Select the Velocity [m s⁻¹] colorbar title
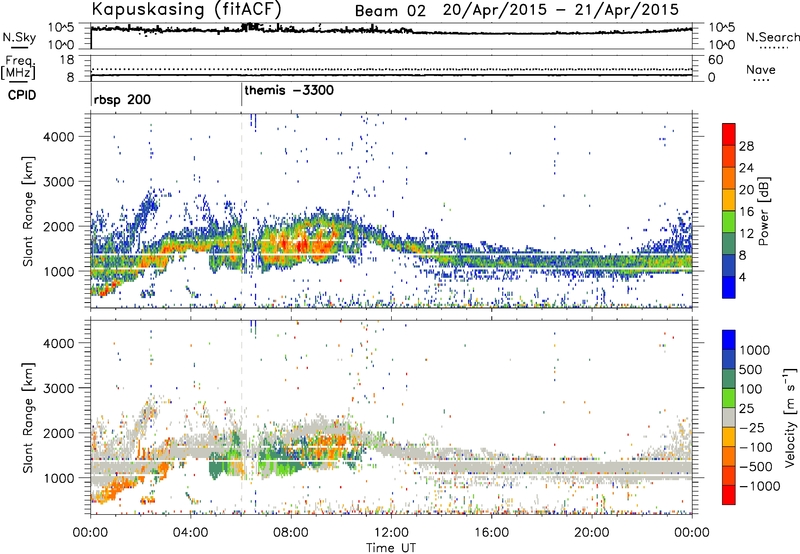 [x=790, y=417]
